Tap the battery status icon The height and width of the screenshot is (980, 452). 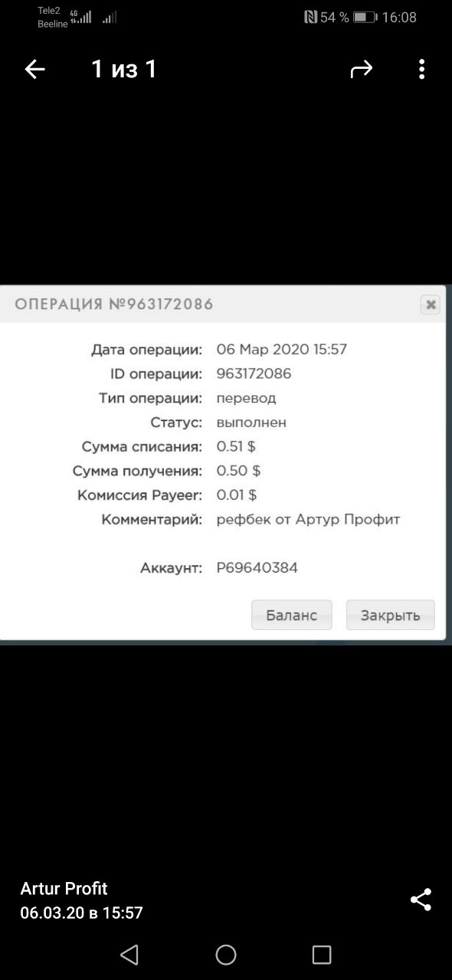coord(365,17)
